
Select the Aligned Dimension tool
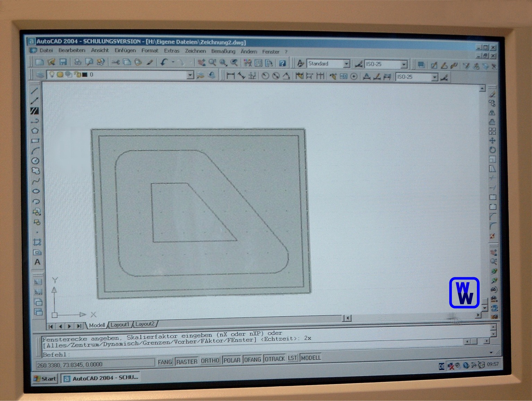pyautogui.click(x=242, y=76)
